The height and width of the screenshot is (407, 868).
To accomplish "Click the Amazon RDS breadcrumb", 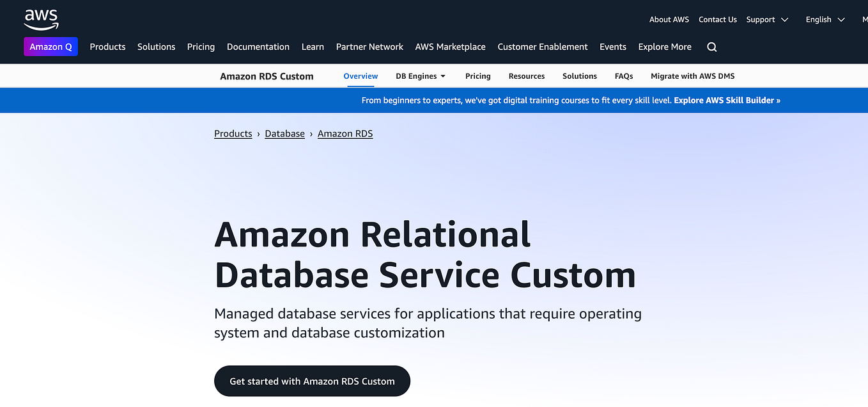I will [x=345, y=133].
